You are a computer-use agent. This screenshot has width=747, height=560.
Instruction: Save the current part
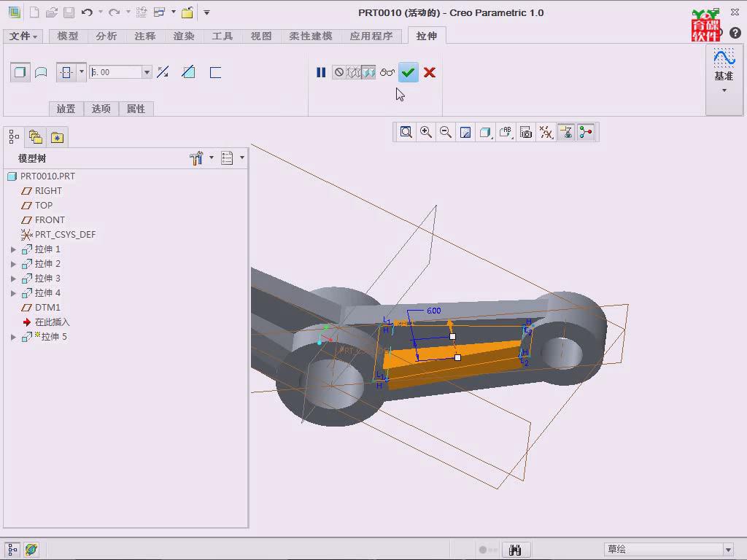[x=69, y=12]
